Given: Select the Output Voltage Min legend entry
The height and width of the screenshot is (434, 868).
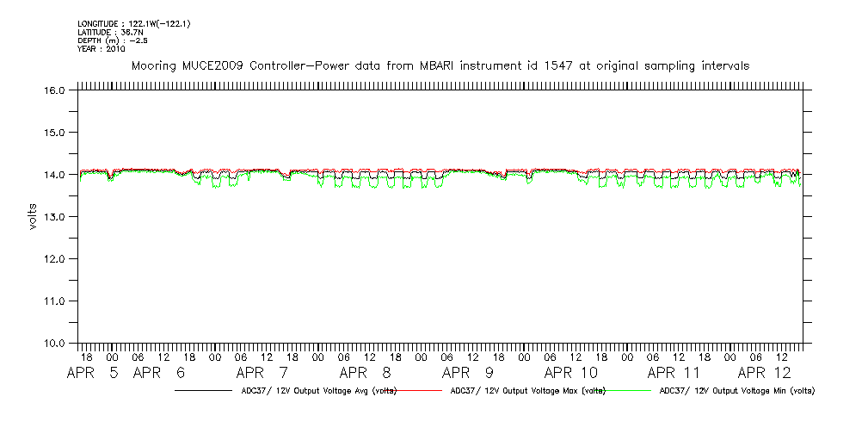Looking at the screenshot, I should click(x=736, y=390).
